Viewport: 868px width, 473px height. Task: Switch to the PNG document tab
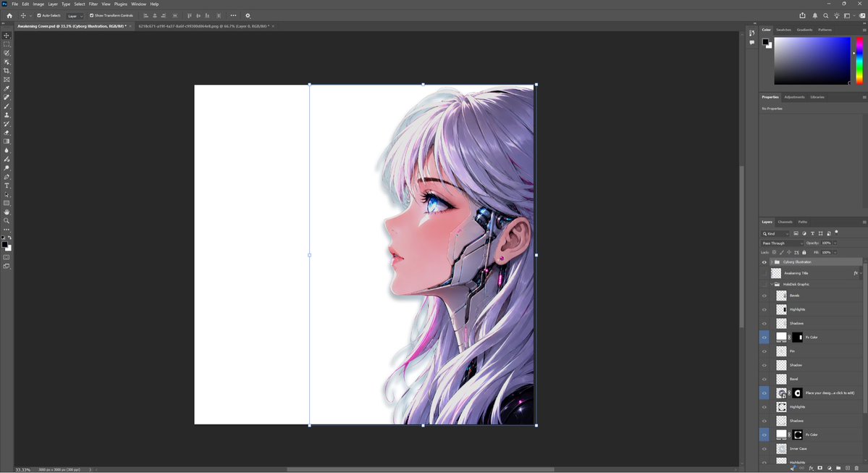[x=203, y=26]
